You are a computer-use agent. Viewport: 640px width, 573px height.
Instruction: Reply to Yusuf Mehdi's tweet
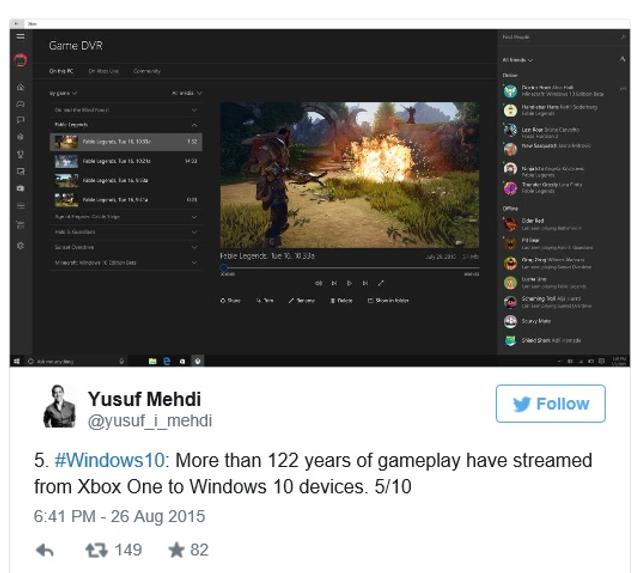[45, 551]
